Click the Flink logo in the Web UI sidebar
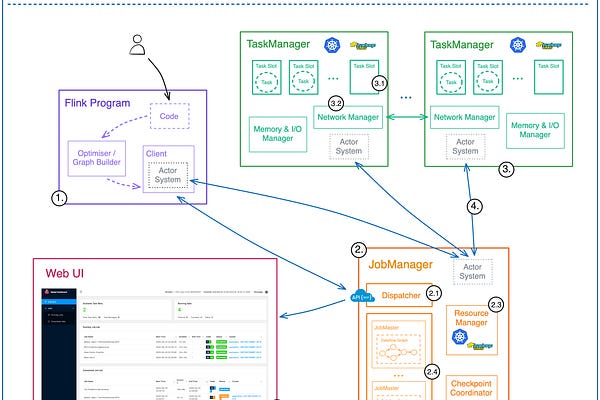 click(x=47, y=292)
